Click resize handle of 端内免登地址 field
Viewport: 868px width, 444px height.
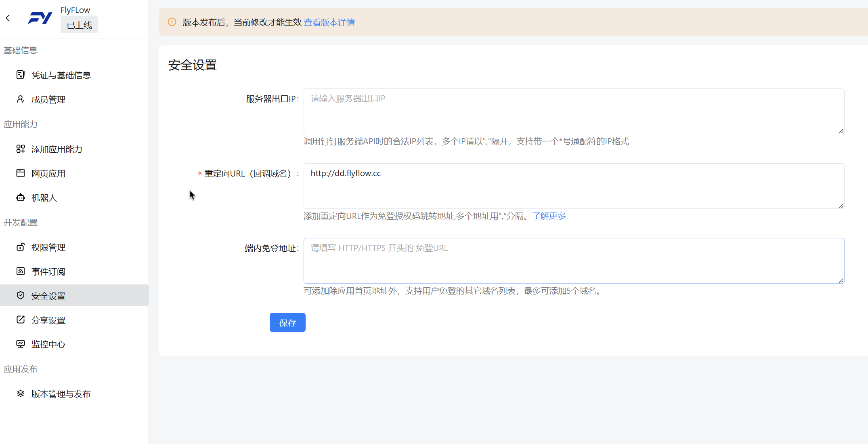(841, 280)
